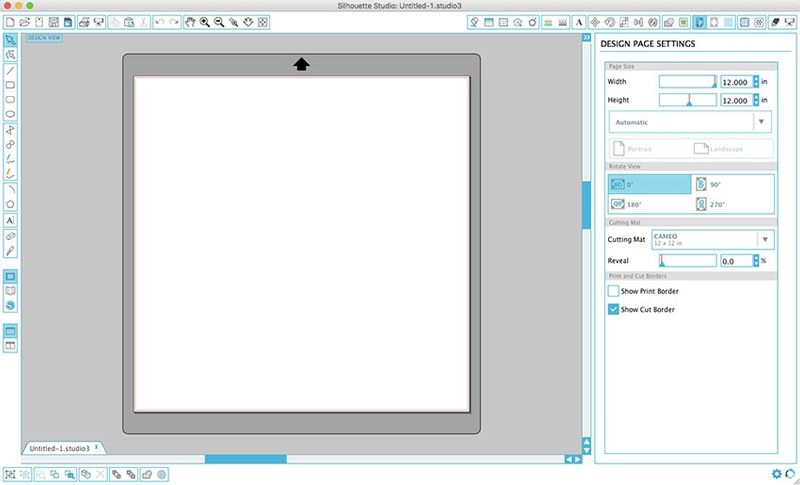Image resolution: width=800 pixels, height=485 pixels.
Task: Select the Eraser tool
Action: tap(10, 236)
